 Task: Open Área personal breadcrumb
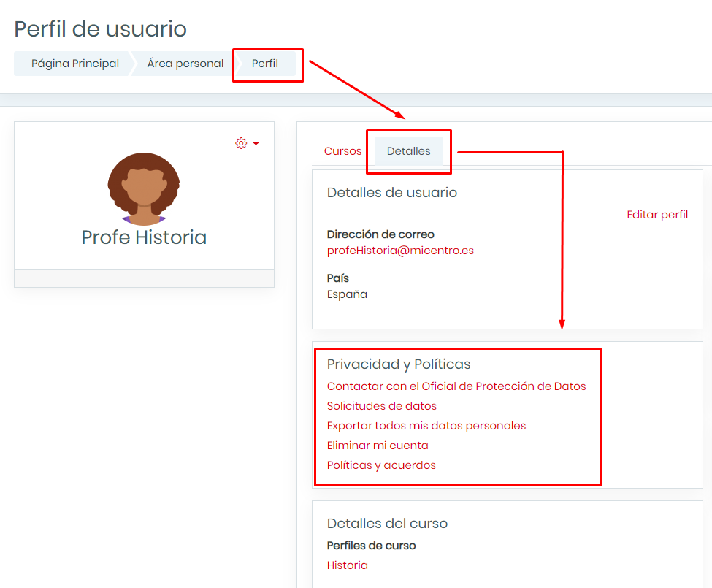[x=185, y=64]
